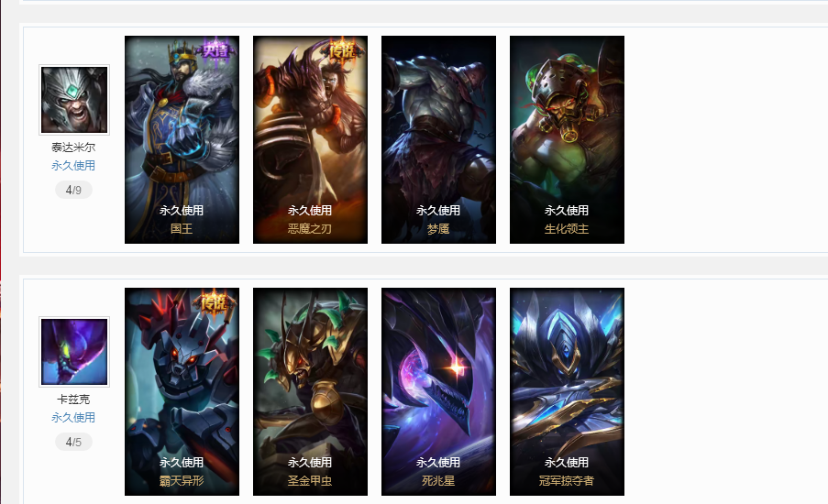Click the 传说 badge on 霸天异形 skin
The height and width of the screenshot is (504, 828).
[x=215, y=303]
